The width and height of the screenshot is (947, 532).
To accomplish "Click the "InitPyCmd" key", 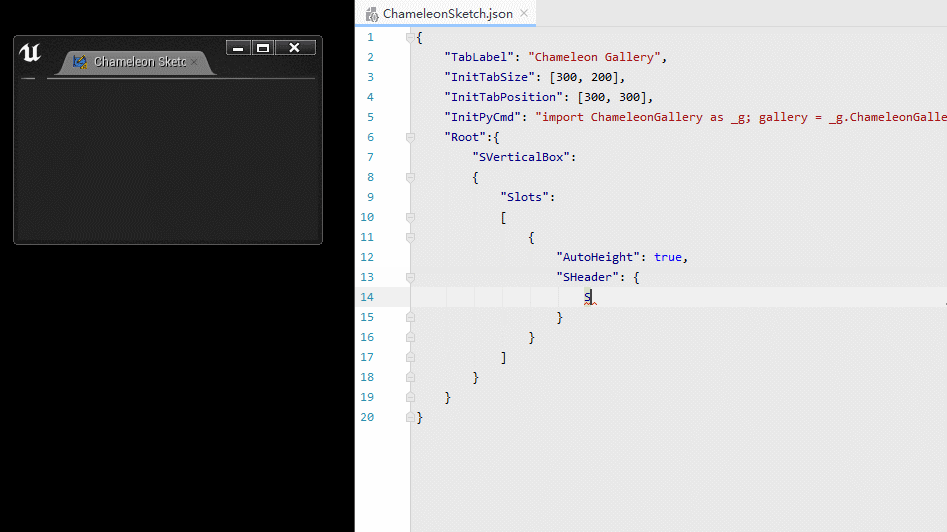I will point(483,117).
